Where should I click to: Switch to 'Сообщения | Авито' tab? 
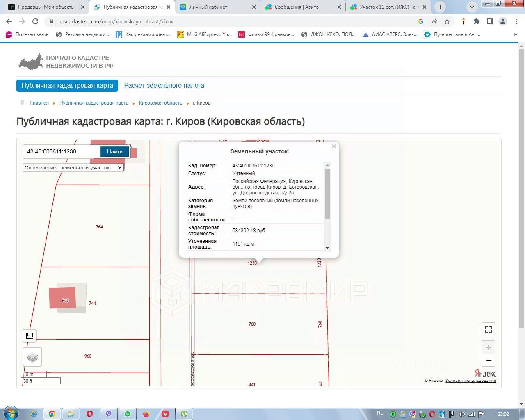(x=303, y=7)
